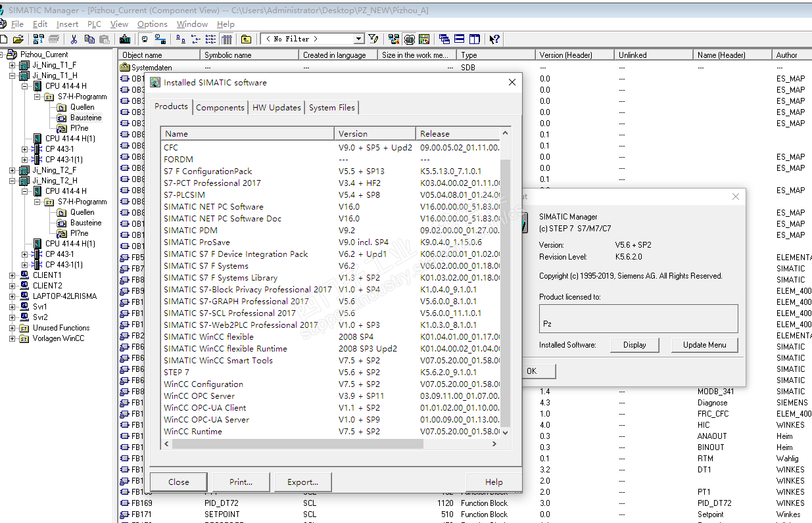Open the PLC menu
Image resolution: width=812 pixels, height=523 pixels.
94,24
